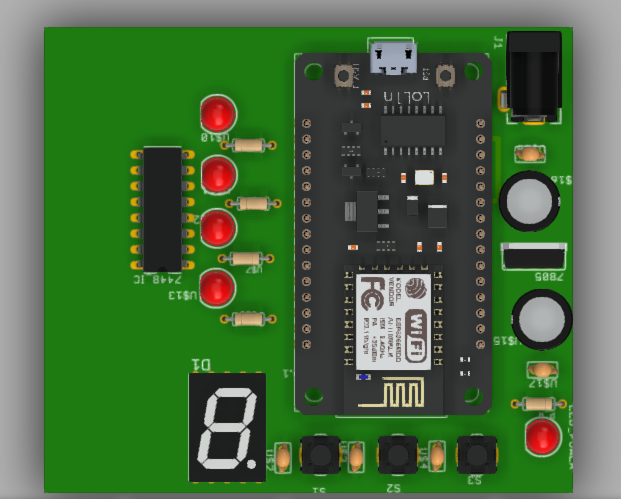Image resolution: width=621 pixels, height=499 pixels.
Task: Select the resistor beside the U$7 label
Action: [x=246, y=259]
